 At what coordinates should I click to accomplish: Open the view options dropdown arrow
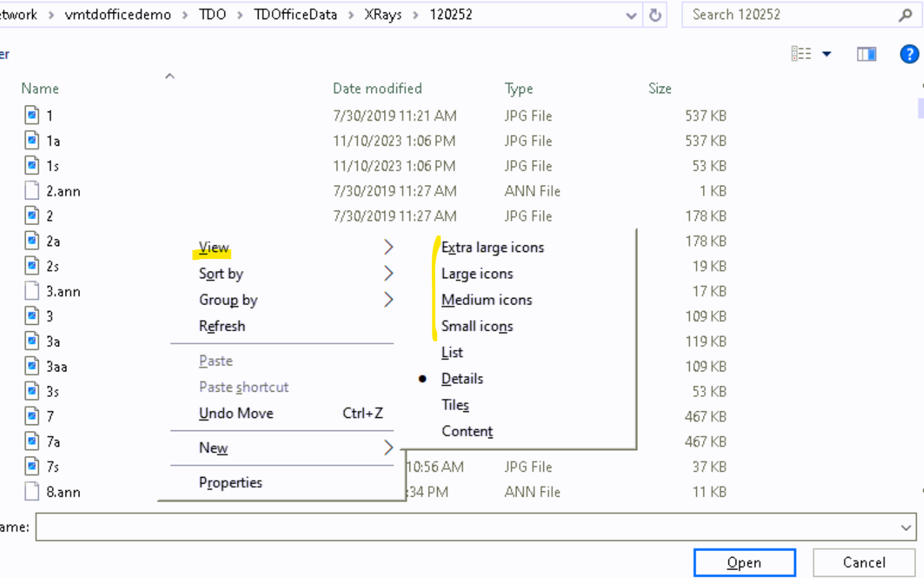[x=827, y=54]
